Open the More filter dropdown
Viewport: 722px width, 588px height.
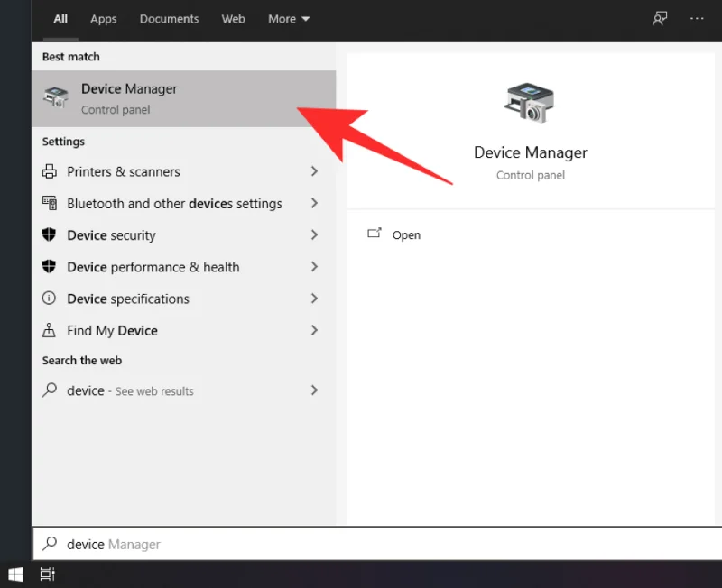click(289, 19)
